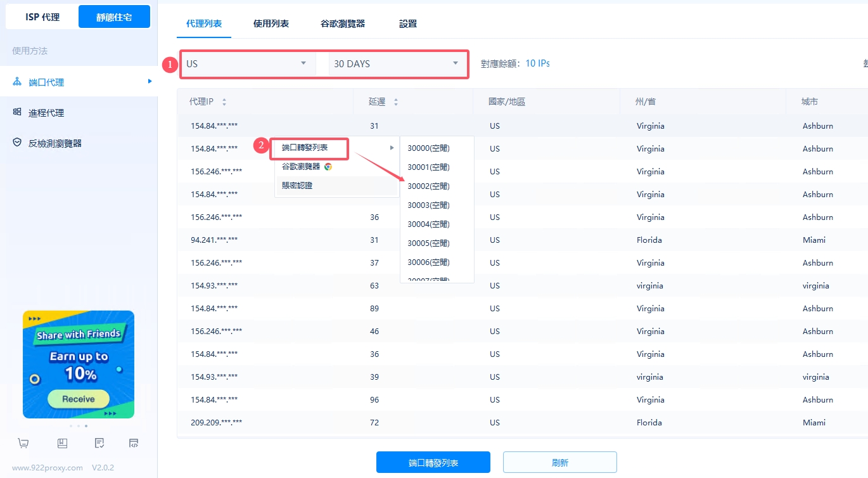Expand the 30 DAYS duration dropdown
The height and width of the screenshot is (478, 868).
(396, 64)
